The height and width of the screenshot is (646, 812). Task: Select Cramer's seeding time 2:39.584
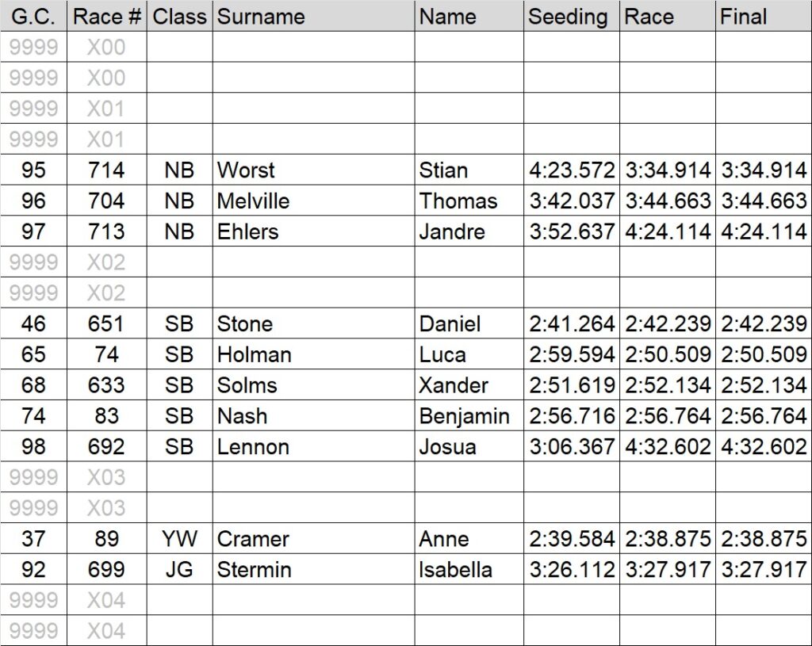coord(571,538)
